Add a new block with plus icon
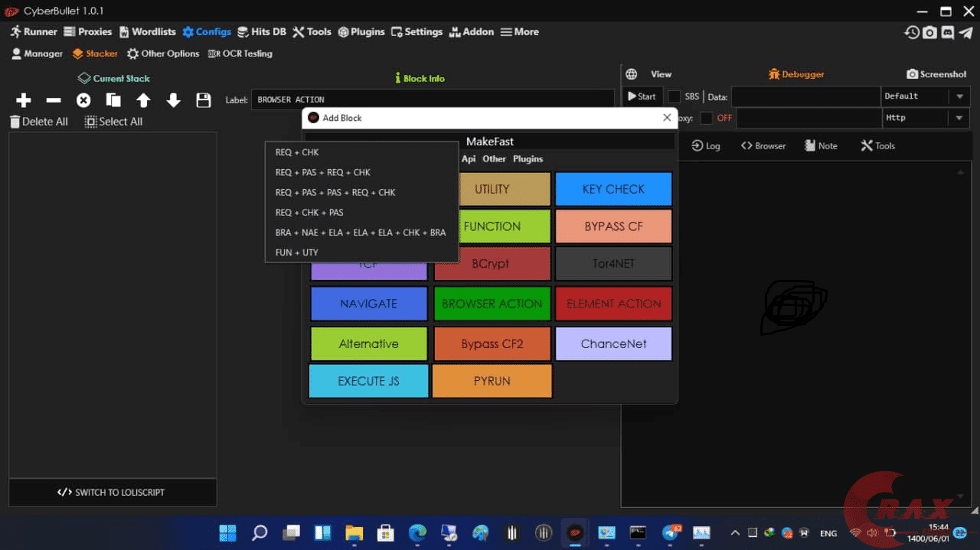 pyautogui.click(x=24, y=100)
